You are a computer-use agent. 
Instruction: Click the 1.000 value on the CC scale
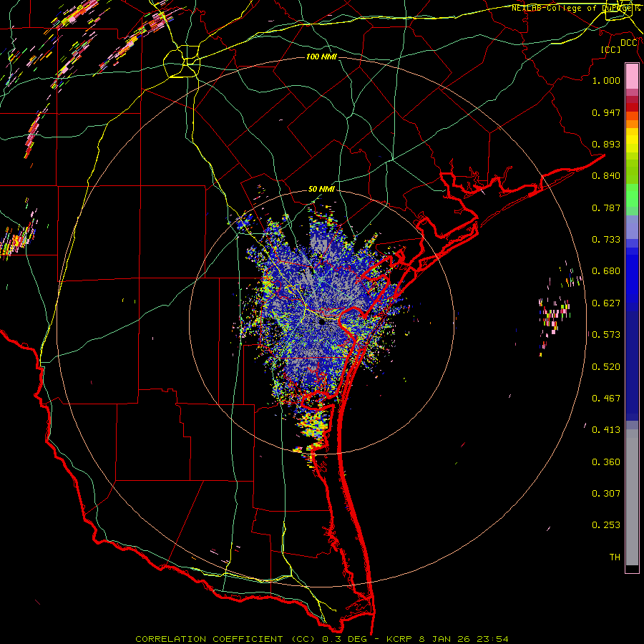tap(606, 80)
